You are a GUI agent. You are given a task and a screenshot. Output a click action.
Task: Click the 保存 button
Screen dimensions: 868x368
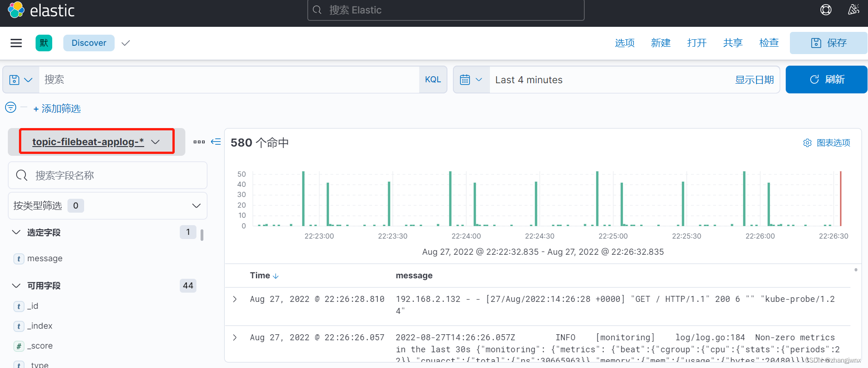[829, 43]
